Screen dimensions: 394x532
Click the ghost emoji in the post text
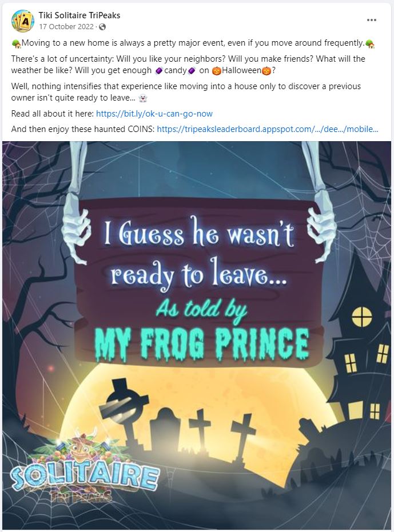(144, 98)
